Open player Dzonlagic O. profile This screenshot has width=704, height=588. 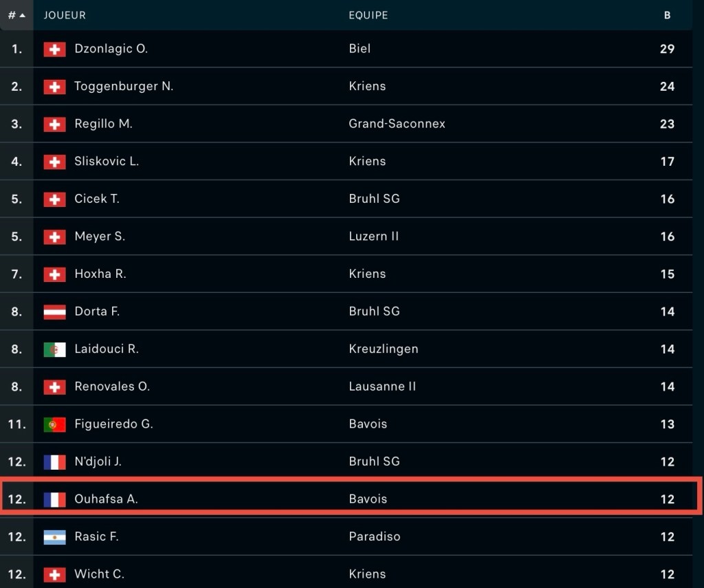111,49
